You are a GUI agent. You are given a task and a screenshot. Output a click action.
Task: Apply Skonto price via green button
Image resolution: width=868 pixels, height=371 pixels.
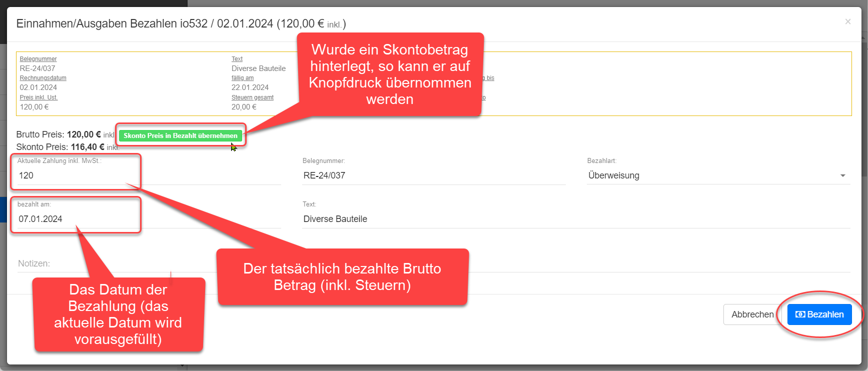pyautogui.click(x=180, y=135)
